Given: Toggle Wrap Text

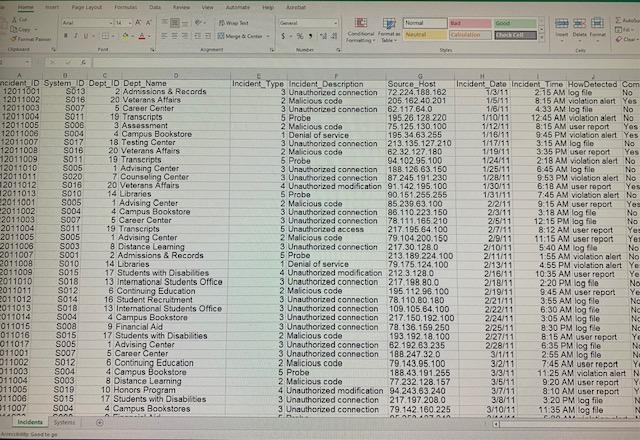Looking at the screenshot, I should click(x=233, y=23).
